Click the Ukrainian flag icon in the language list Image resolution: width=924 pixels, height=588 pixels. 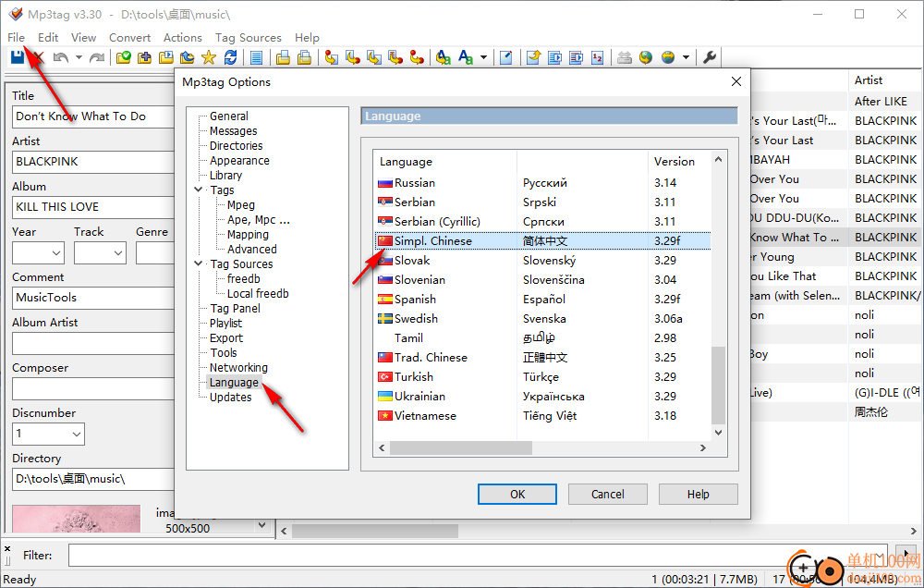(385, 397)
